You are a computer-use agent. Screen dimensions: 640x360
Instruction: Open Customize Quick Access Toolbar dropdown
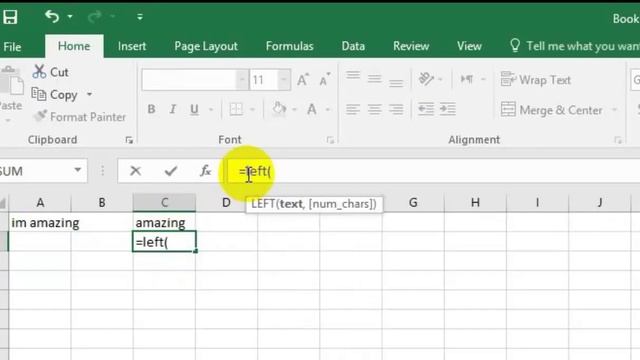140,17
